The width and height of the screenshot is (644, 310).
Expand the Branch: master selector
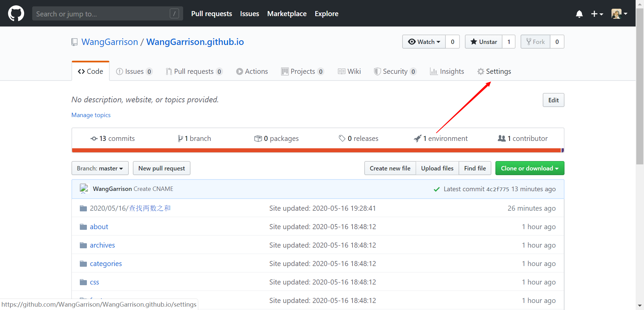coord(100,168)
